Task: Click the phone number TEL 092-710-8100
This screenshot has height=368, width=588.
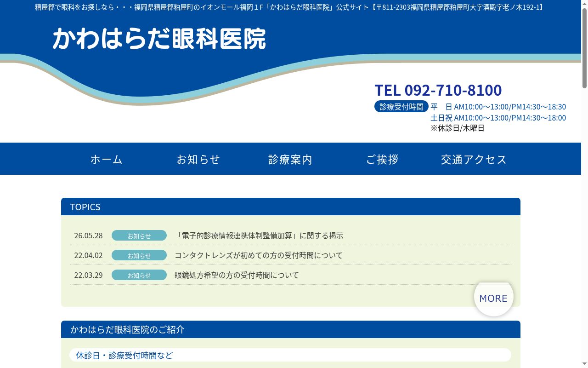Action: coord(438,90)
